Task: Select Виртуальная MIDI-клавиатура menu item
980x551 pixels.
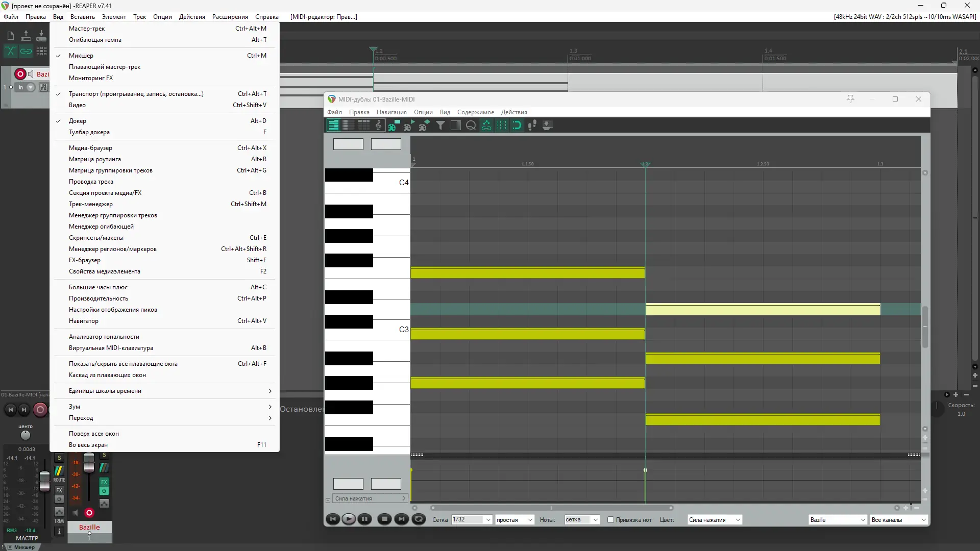Action: [x=111, y=348]
